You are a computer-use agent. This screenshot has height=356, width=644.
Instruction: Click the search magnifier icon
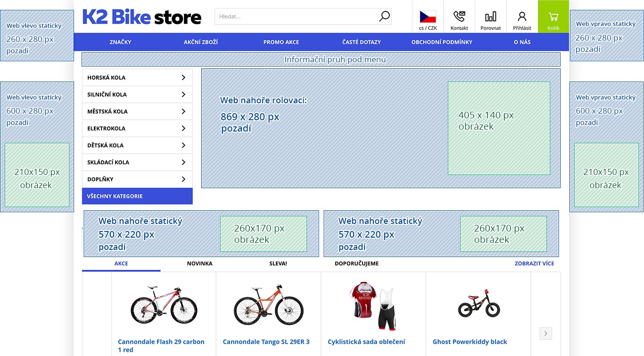[384, 17]
